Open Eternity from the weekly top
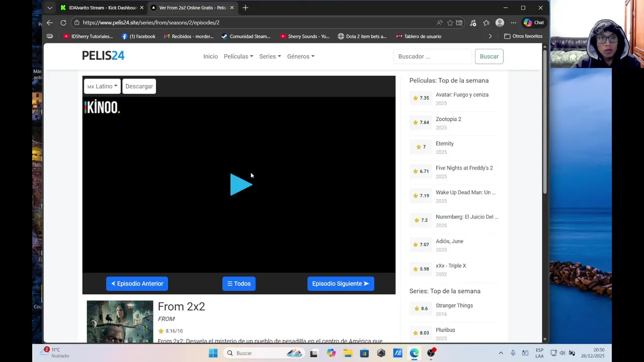Viewport: 644px width, 362px height. pyautogui.click(x=445, y=143)
